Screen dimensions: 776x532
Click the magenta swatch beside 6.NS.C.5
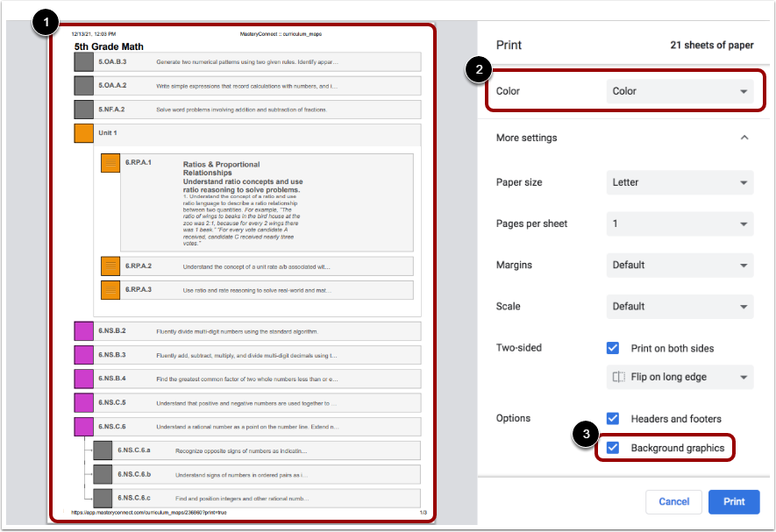[83, 403]
